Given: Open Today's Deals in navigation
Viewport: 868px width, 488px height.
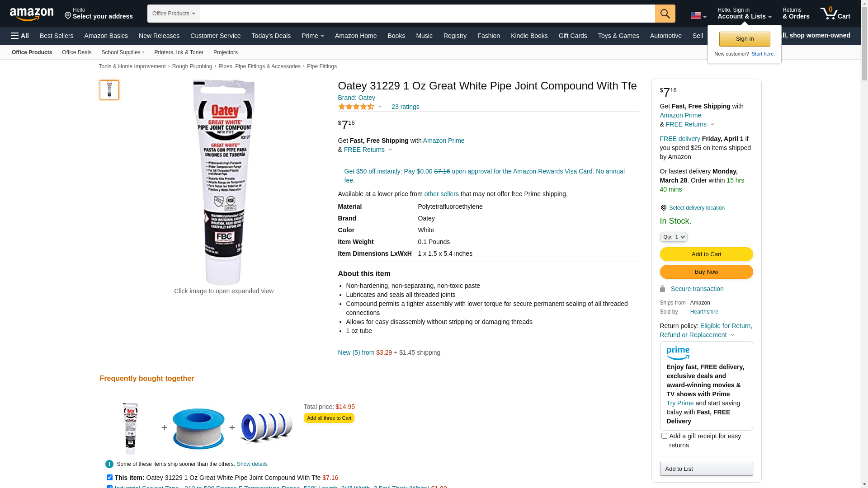Looking at the screenshot, I should pyautogui.click(x=271, y=36).
